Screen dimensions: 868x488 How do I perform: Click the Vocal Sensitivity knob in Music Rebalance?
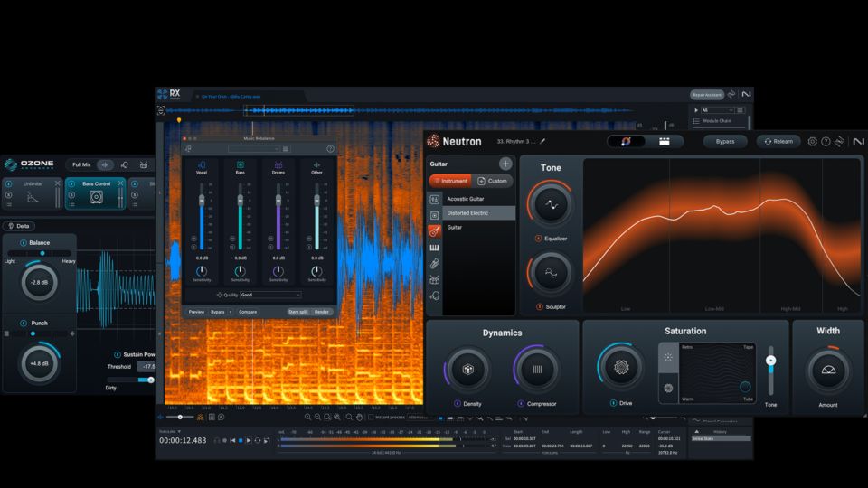click(x=202, y=271)
